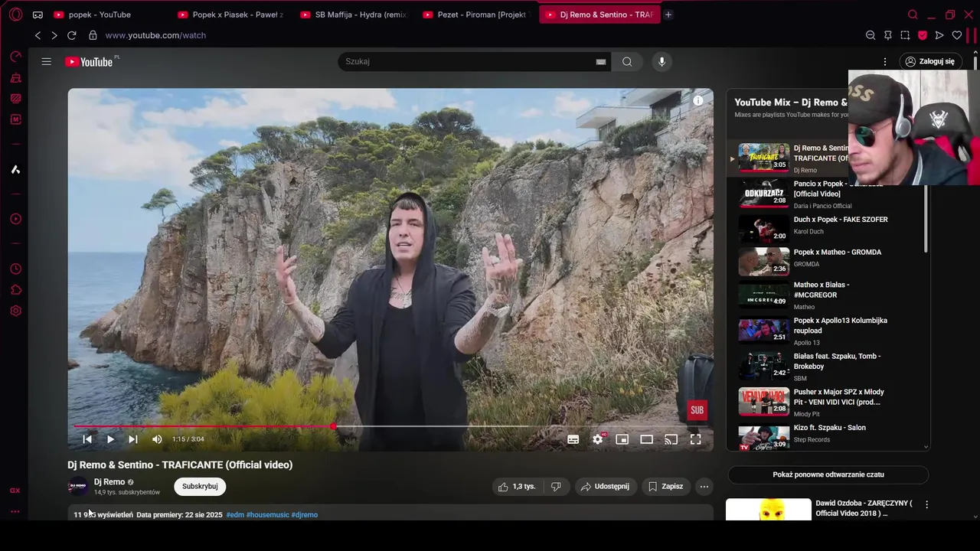Skip to the previous video
The width and height of the screenshot is (980, 551).
pos(87,439)
